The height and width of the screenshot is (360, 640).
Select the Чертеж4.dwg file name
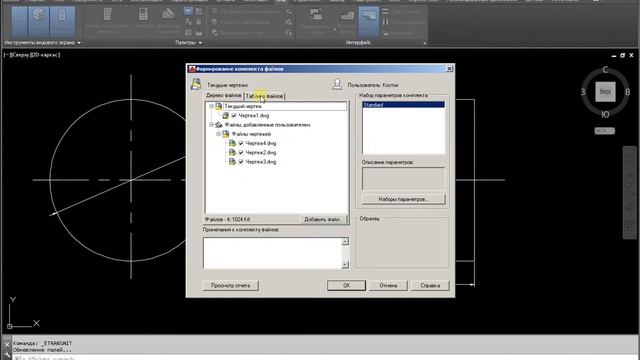coord(261,143)
